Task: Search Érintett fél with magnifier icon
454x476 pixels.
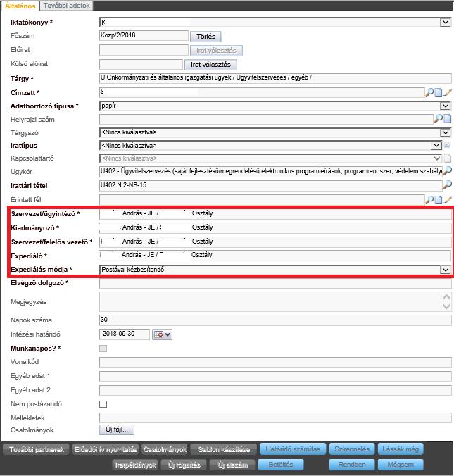Action: click(x=429, y=199)
